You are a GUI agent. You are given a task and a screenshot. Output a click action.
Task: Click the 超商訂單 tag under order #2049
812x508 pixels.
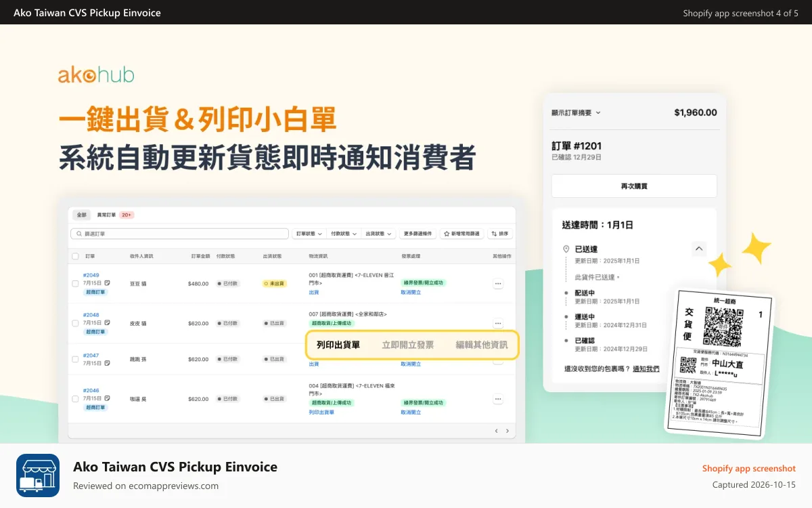click(95, 292)
